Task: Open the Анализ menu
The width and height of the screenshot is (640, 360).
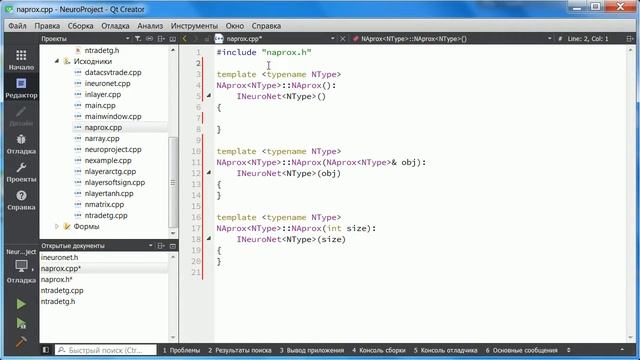Action: point(150,26)
